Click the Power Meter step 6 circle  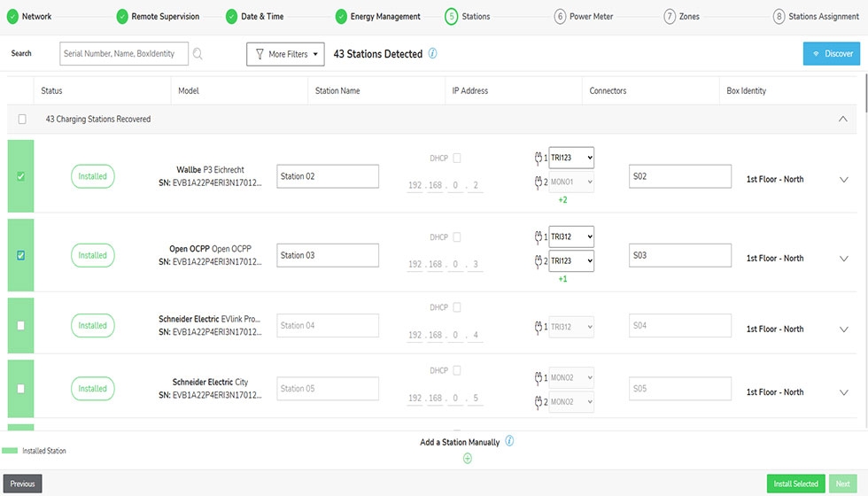click(x=560, y=16)
